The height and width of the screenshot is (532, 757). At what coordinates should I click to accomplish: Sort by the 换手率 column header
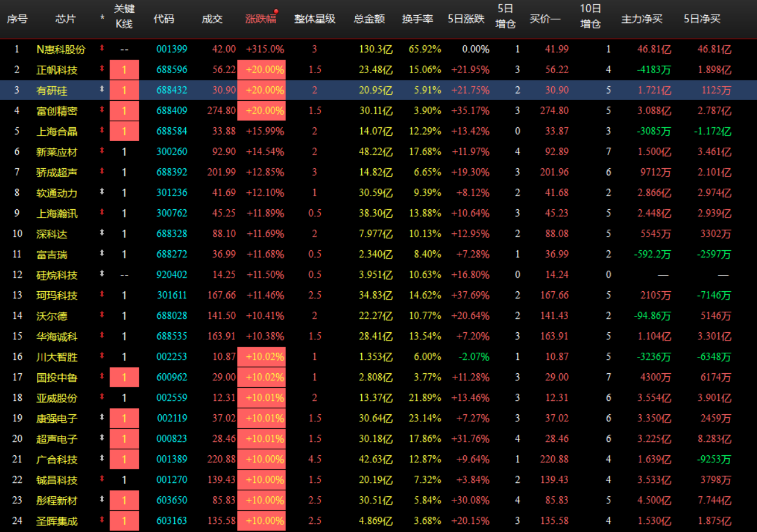(x=417, y=19)
